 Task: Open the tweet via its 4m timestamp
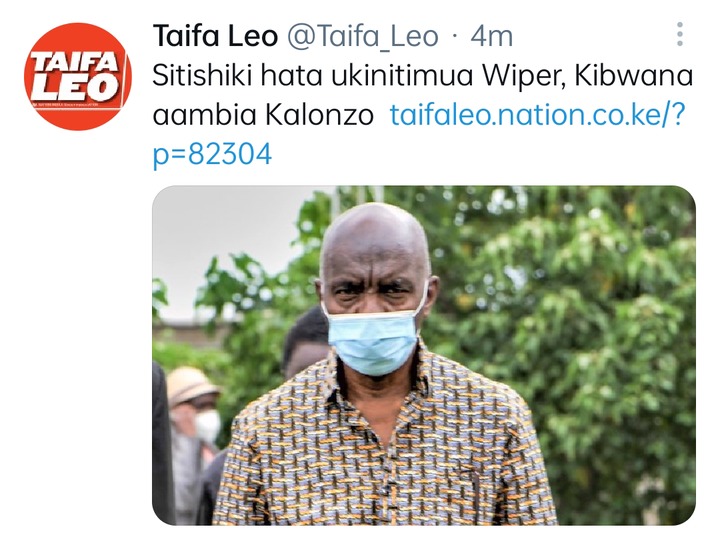pos(491,36)
